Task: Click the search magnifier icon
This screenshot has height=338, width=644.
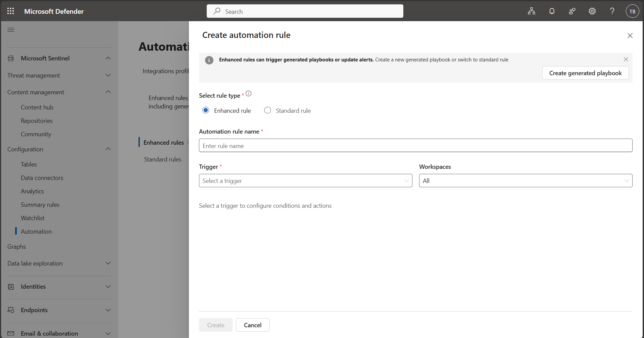Action: coord(217,11)
